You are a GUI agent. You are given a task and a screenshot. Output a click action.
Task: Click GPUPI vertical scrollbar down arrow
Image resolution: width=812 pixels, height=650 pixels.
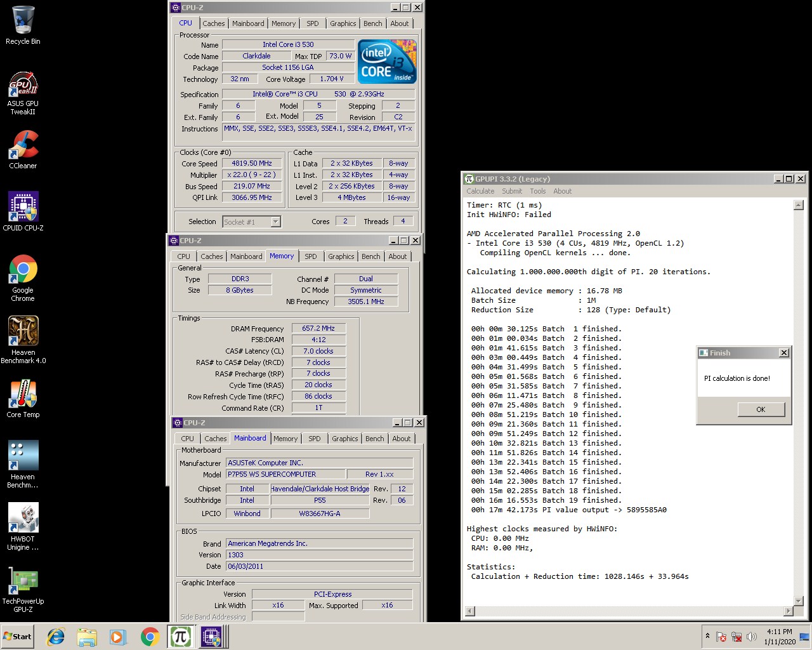[x=799, y=600]
